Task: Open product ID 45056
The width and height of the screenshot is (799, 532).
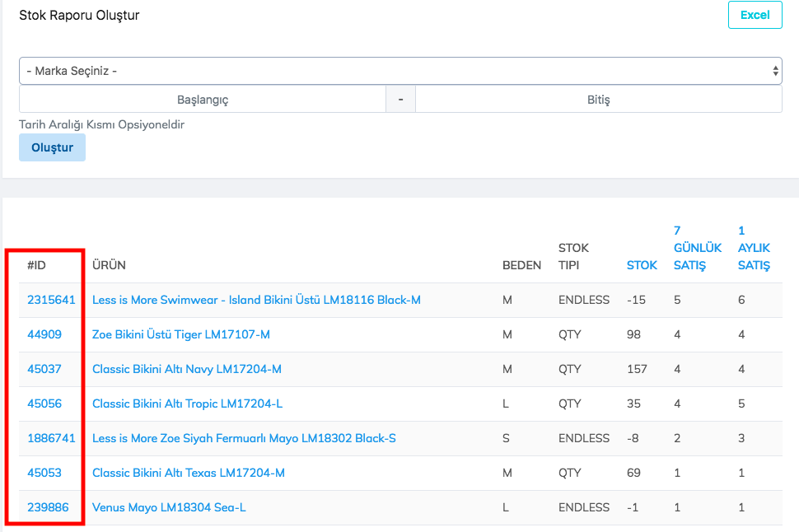Action: click(44, 404)
